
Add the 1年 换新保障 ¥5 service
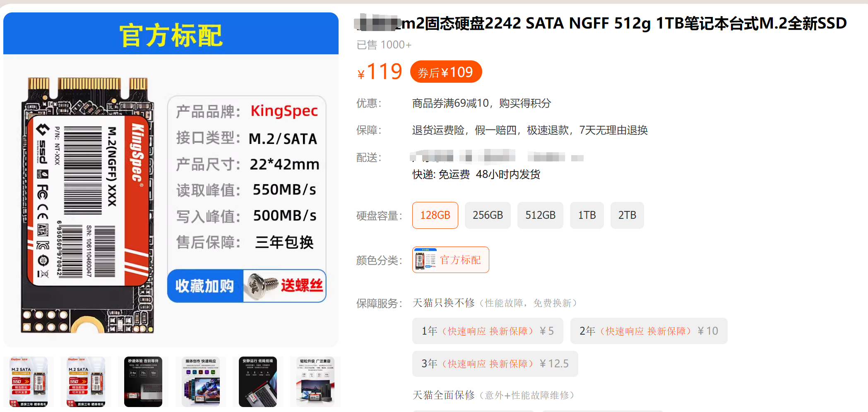pos(488,331)
